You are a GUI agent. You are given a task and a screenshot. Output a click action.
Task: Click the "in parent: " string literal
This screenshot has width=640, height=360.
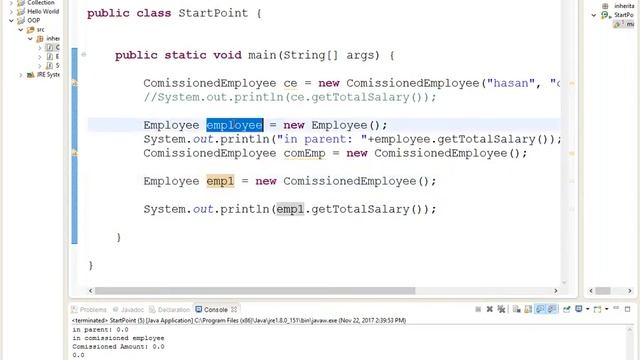[x=322, y=139]
